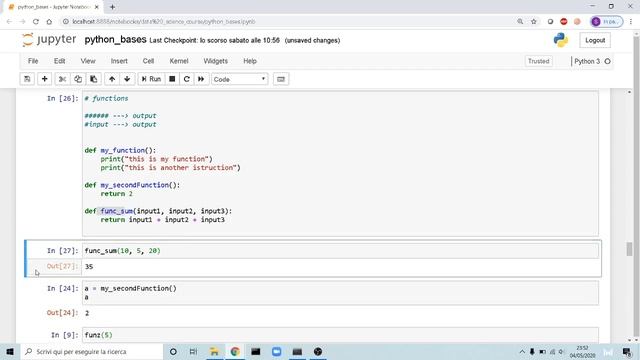Paste cells below with the paste icon
640x360 pixels.
[x=93, y=79]
